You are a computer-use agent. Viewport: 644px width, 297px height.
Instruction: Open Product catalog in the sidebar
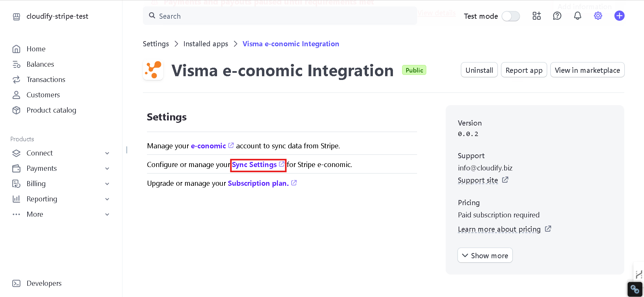tap(51, 110)
